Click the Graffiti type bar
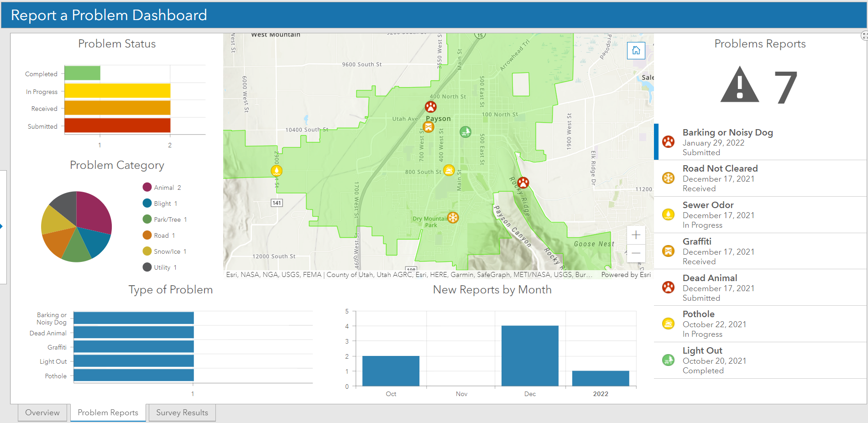 [134, 347]
